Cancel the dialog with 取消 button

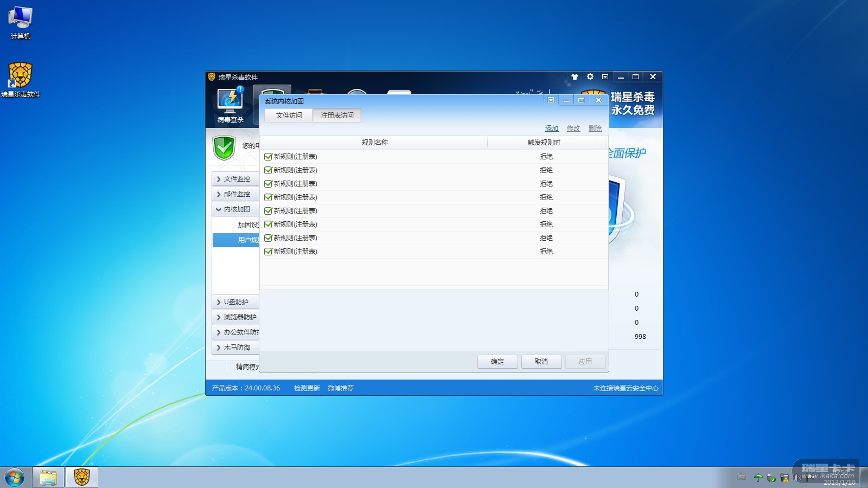(541, 362)
